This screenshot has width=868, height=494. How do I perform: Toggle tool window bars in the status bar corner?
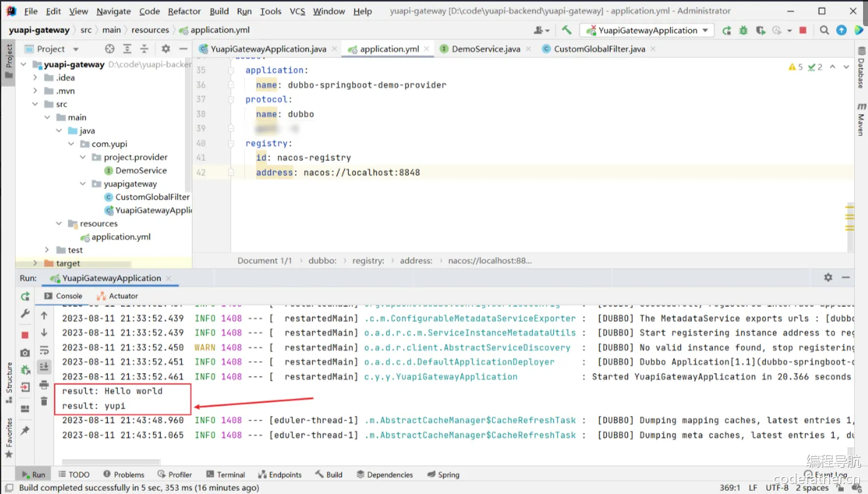9,488
